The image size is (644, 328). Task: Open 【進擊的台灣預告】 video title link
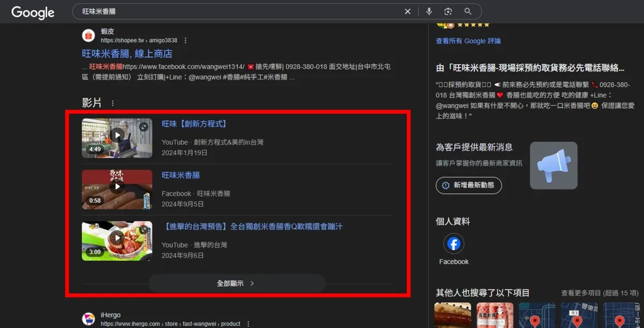pyautogui.click(x=252, y=227)
